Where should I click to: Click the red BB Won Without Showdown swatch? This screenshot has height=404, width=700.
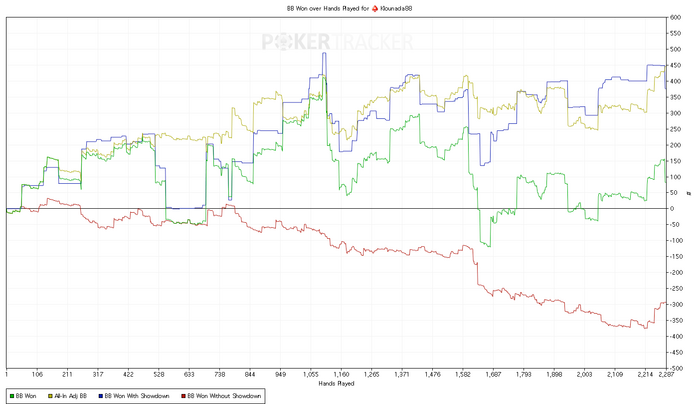[x=183, y=396]
